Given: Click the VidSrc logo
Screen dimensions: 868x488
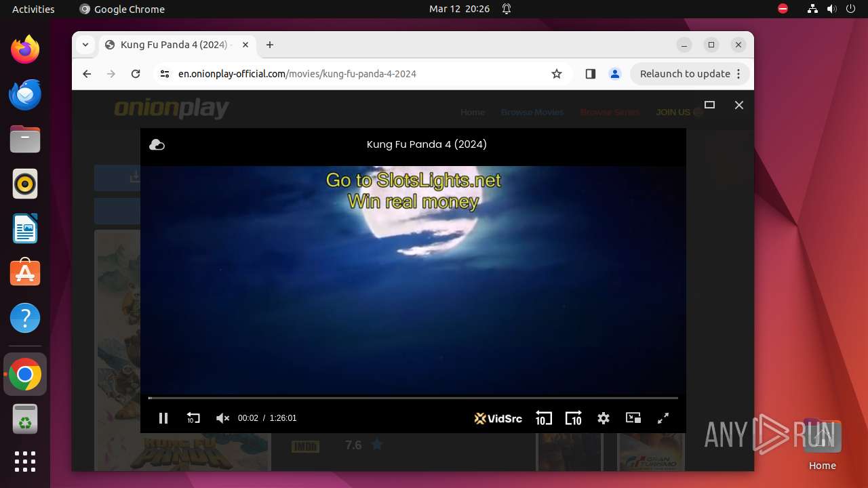Looking at the screenshot, I should [498, 418].
